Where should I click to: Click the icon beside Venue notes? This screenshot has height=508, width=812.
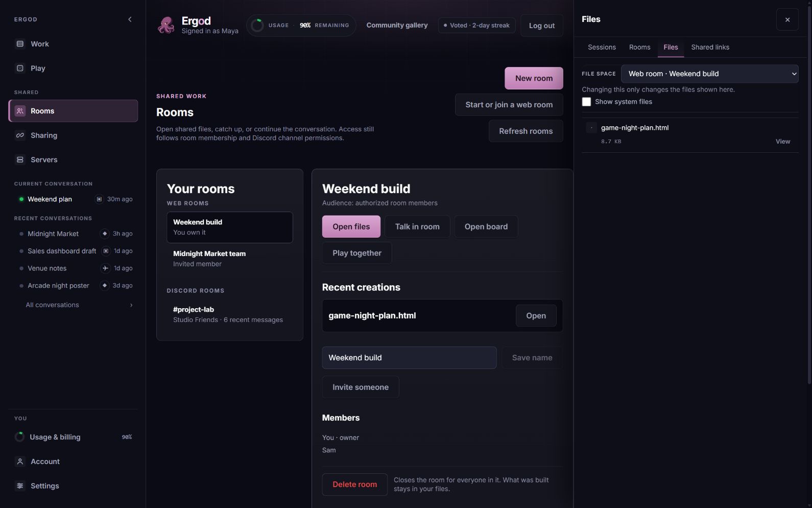[x=105, y=268]
